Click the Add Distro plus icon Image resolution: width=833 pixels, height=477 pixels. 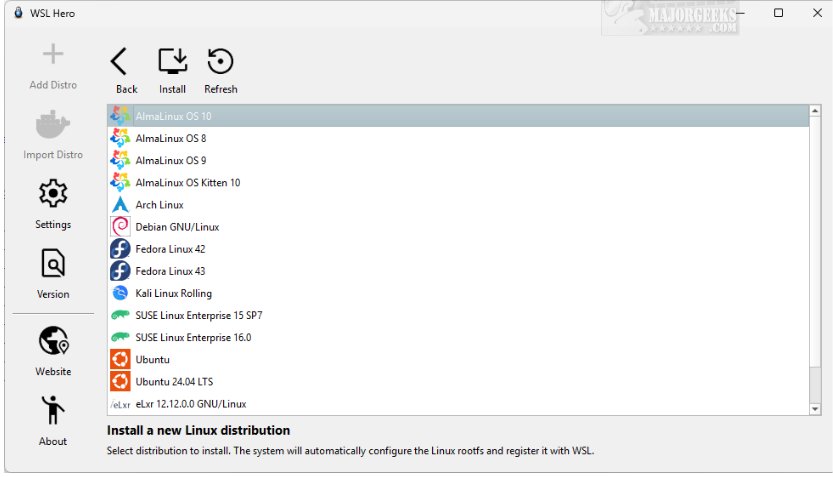53,54
